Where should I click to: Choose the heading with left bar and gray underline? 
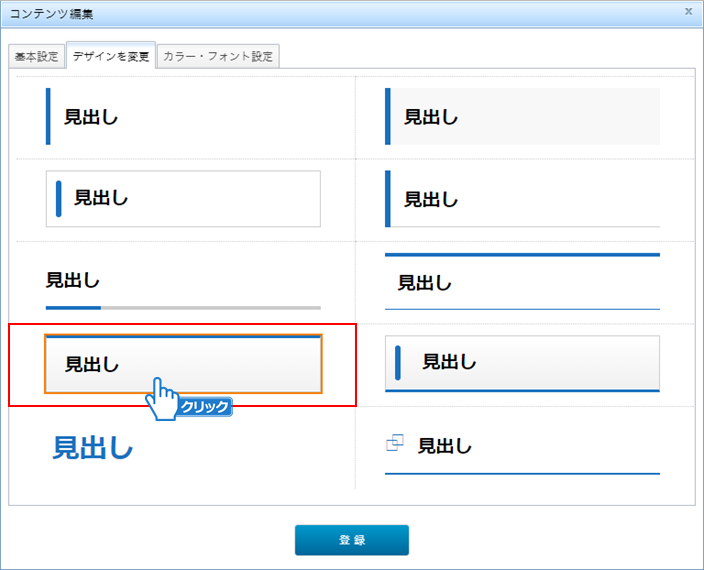point(522,199)
